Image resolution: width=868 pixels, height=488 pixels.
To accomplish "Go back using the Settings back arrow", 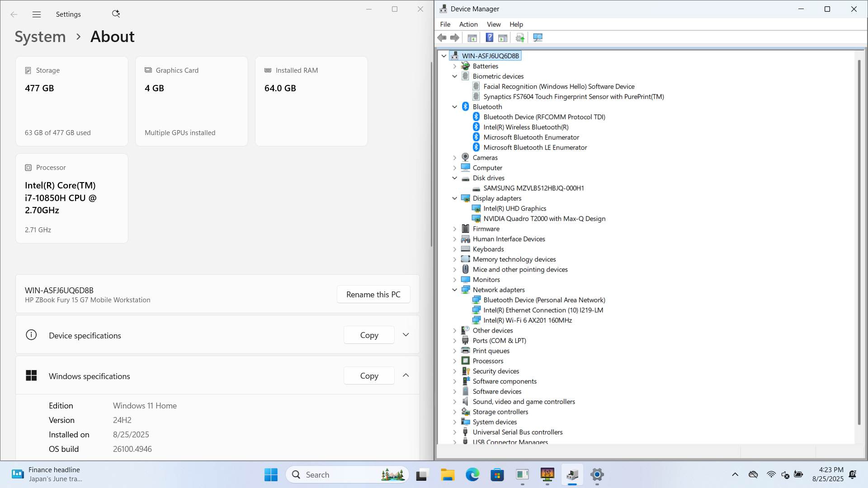I will click(x=14, y=14).
